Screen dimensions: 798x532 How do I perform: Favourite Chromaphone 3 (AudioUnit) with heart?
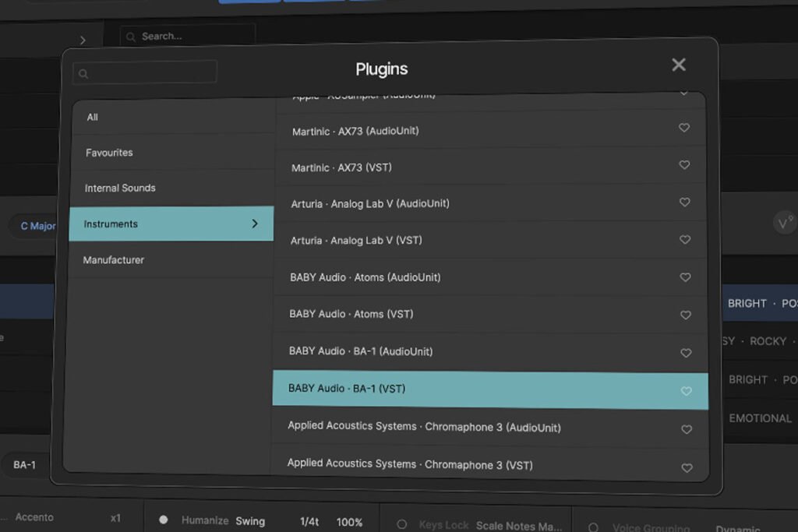[687, 429]
